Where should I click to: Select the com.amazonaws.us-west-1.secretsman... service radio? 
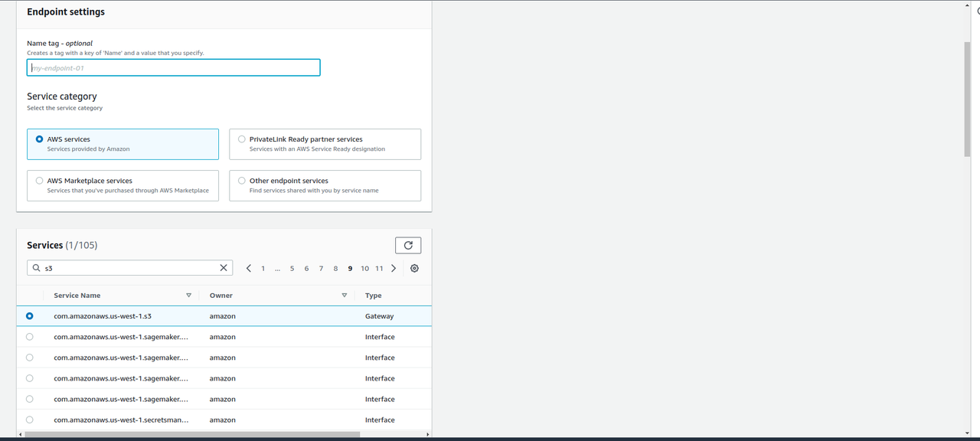[x=29, y=420]
